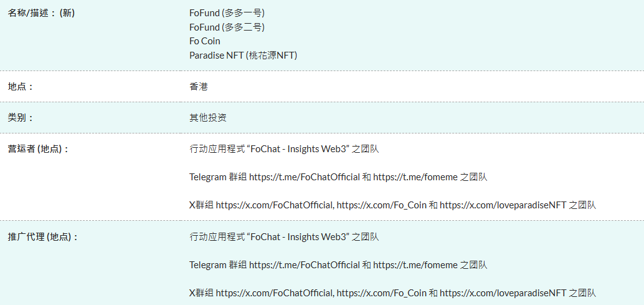Open t.me/FoChatOfficial link in 营运者 row
Screen dimensions: 644x305
(x=305, y=177)
